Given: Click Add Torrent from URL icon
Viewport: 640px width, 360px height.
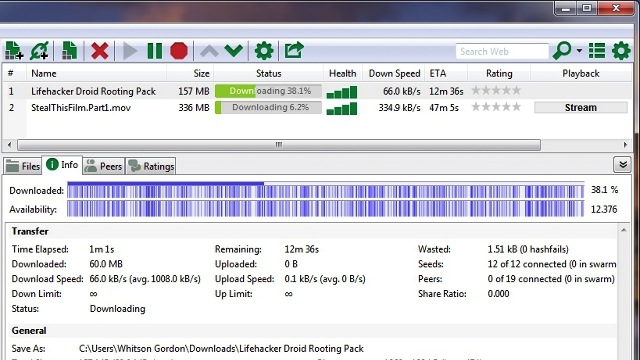Looking at the screenshot, I should 40,51.
